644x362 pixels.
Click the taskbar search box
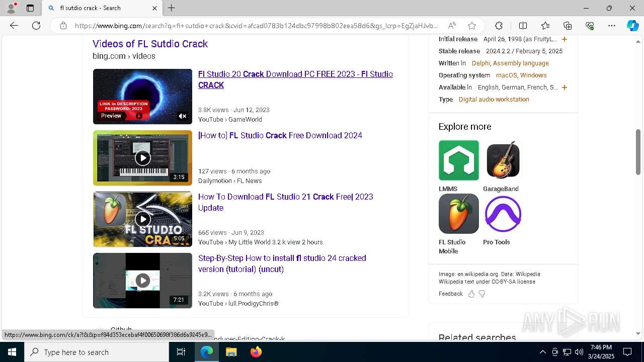(97, 352)
